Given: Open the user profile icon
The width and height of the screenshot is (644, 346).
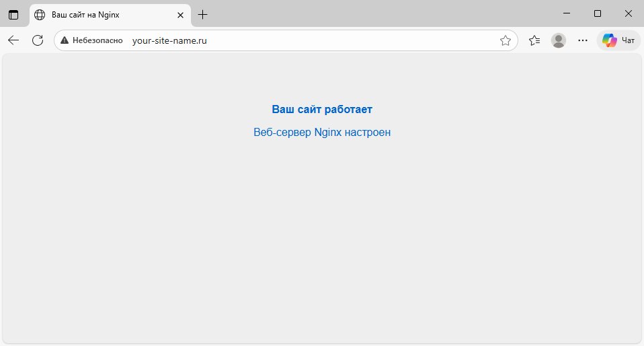Looking at the screenshot, I should (x=559, y=40).
